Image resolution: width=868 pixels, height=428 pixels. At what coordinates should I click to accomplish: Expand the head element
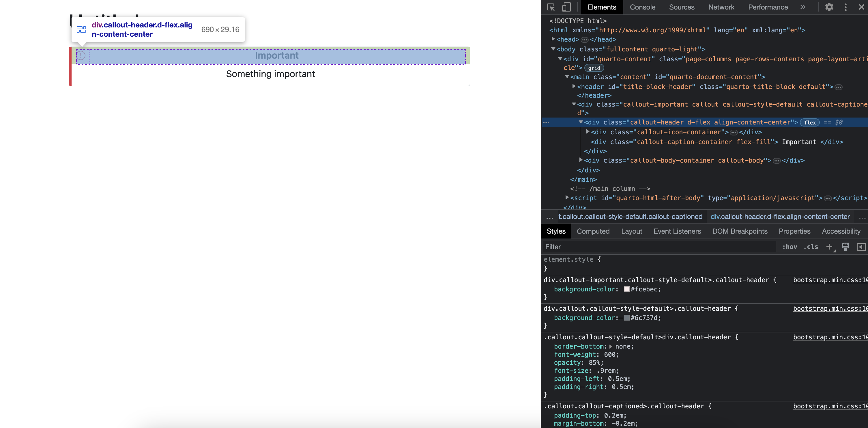(x=553, y=39)
